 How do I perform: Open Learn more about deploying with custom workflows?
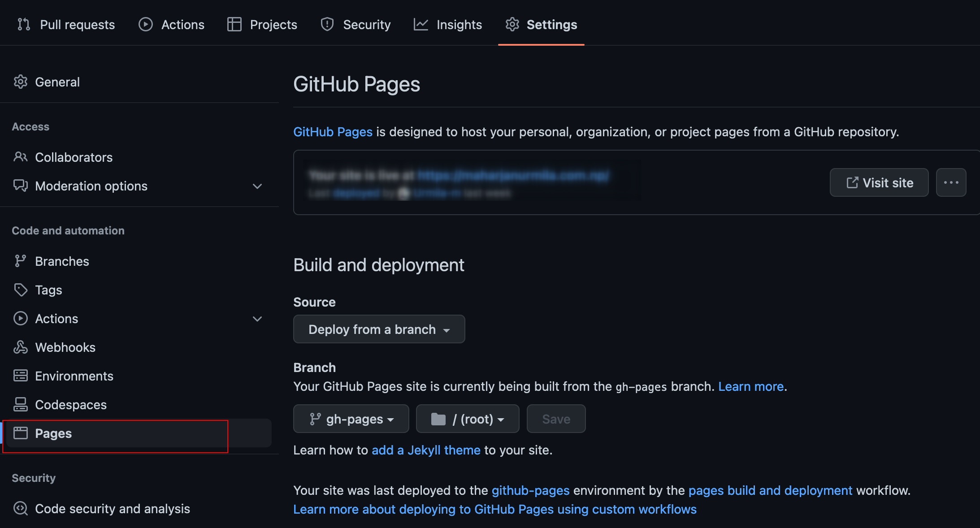click(x=495, y=509)
